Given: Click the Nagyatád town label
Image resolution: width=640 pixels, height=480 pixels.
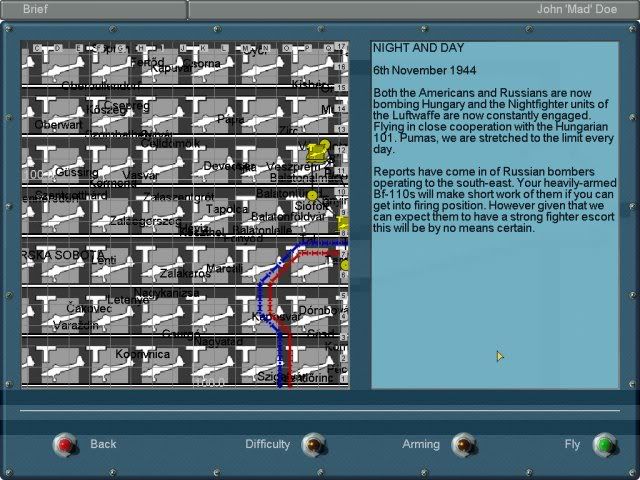Looking at the screenshot, I should [218, 341].
